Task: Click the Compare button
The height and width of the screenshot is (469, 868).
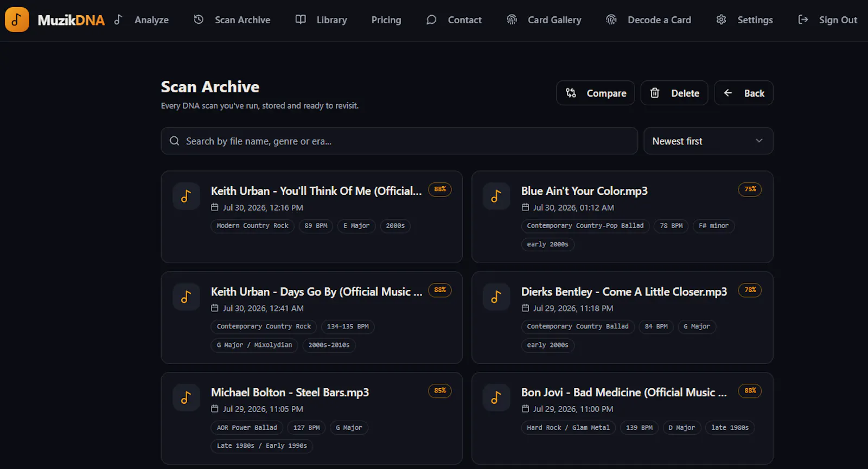Action: point(595,93)
